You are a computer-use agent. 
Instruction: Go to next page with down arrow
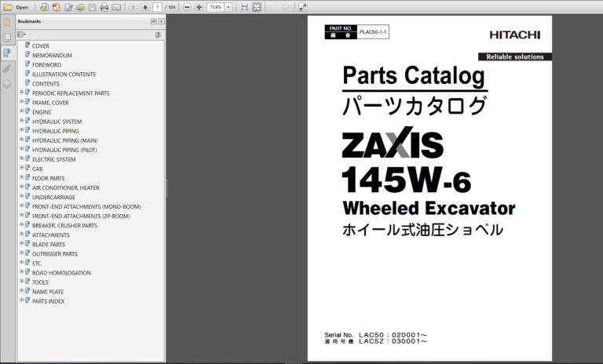pos(145,7)
